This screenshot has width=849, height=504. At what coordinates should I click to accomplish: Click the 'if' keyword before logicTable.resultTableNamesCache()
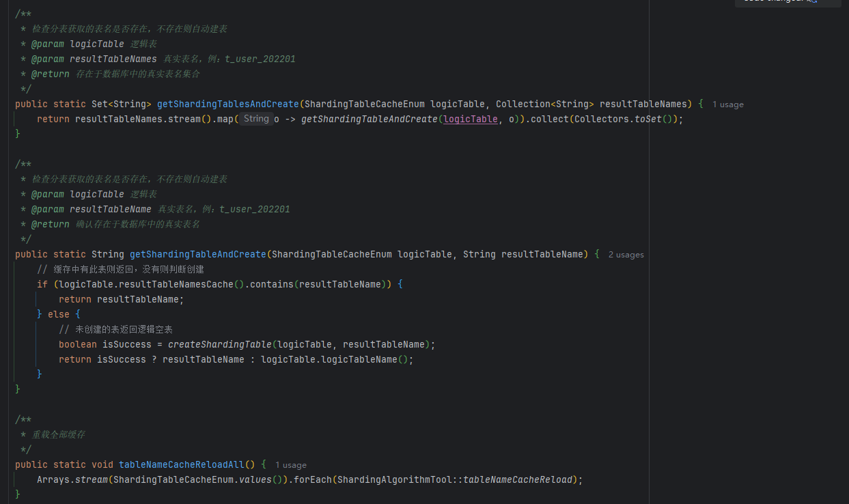42,284
